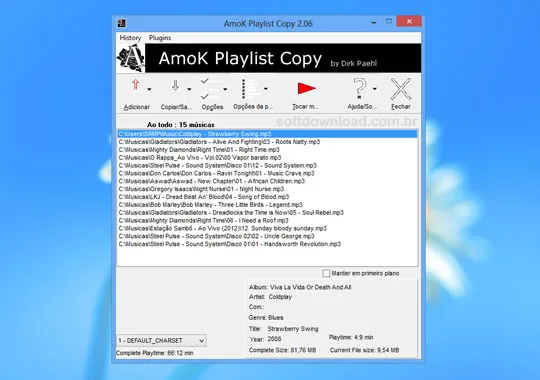Select the Three Little Birds - Legend.mp3 row
540x380 pixels.
(x=267, y=205)
